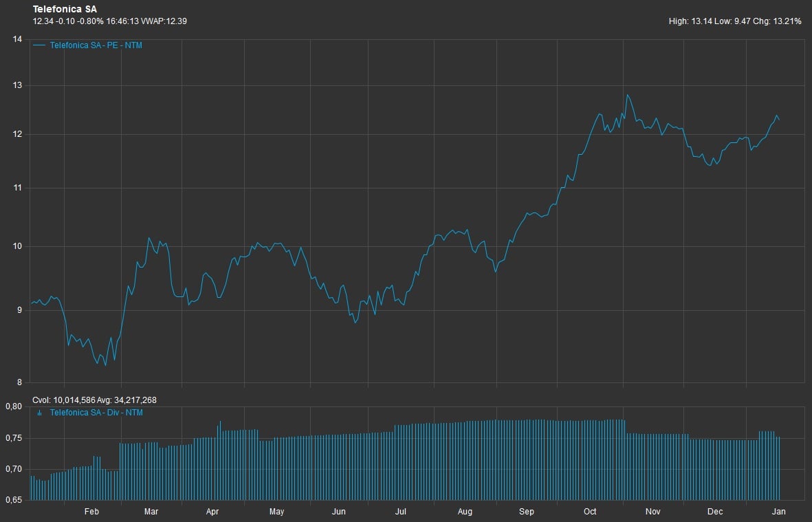Select the 'Telefonica SA - Div - NTM' legend entry
The image size is (812, 522).
[x=96, y=413]
